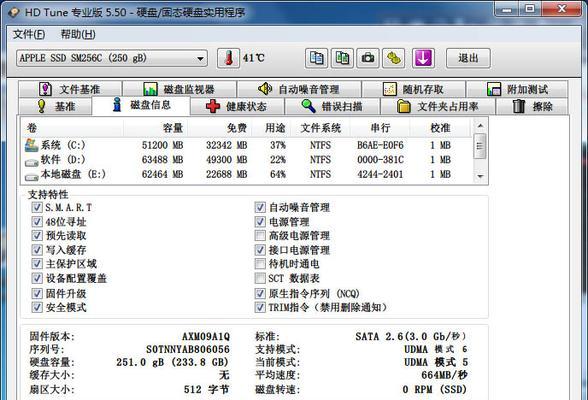Screen dimensions: 588x400
Task: Open the 文件(F) menu
Action: point(29,34)
